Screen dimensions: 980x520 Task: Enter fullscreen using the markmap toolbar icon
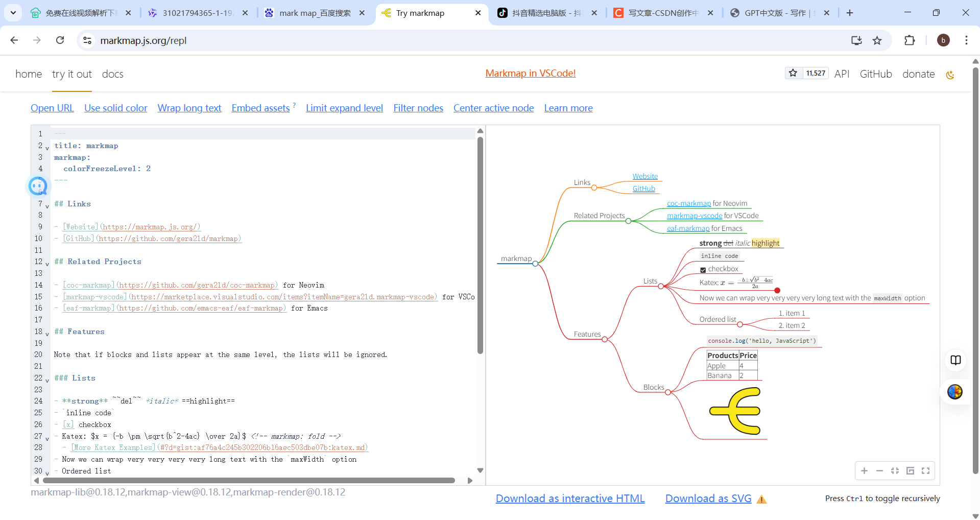[x=925, y=471]
